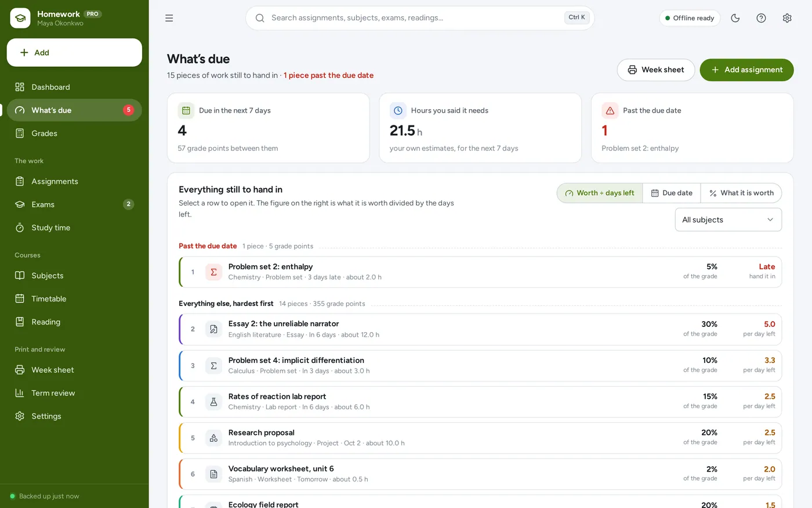Toggle the sidebar hamburger menu icon

169,18
